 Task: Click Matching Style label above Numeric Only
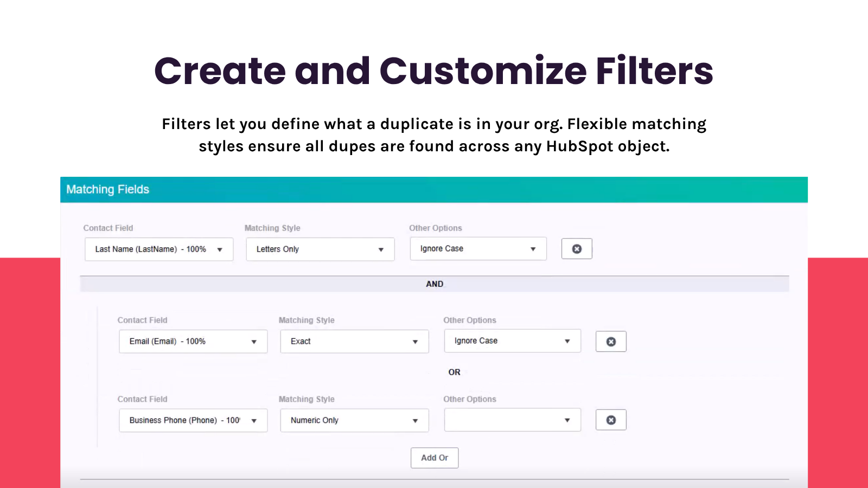click(307, 399)
